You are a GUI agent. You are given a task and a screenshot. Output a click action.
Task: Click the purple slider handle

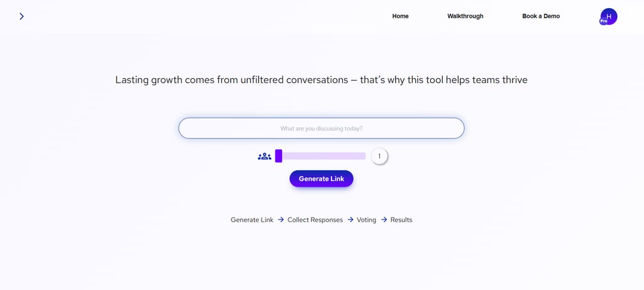coord(279,156)
